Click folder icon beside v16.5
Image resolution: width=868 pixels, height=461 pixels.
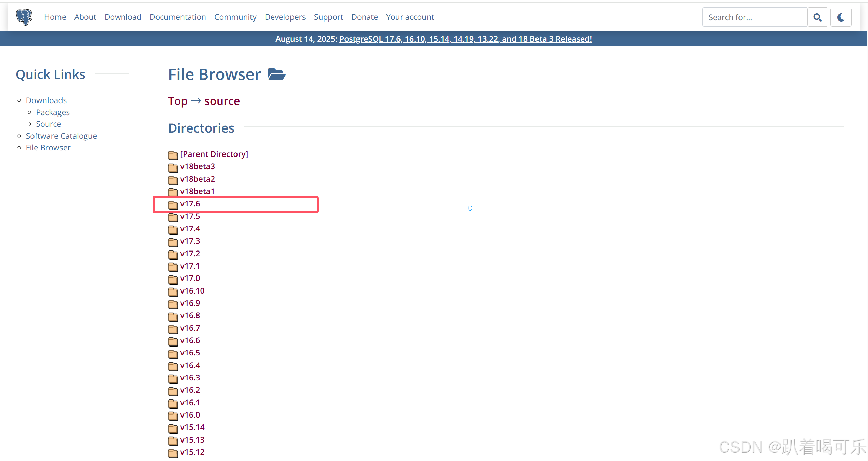pyautogui.click(x=173, y=354)
